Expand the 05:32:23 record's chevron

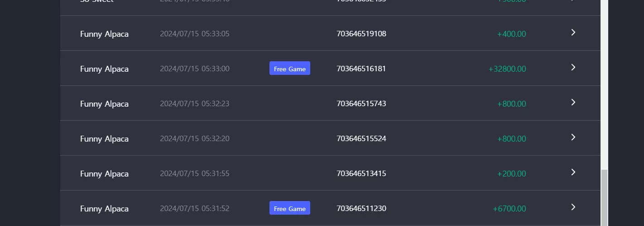(x=573, y=103)
